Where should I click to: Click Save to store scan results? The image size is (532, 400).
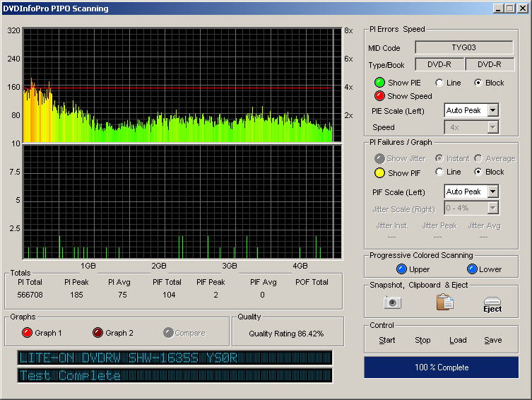coord(493,340)
